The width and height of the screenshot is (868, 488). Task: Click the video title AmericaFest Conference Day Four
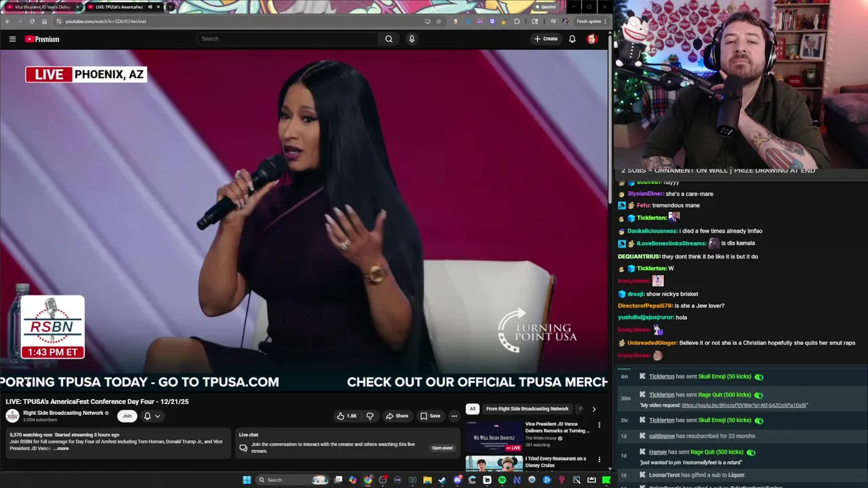97,401
